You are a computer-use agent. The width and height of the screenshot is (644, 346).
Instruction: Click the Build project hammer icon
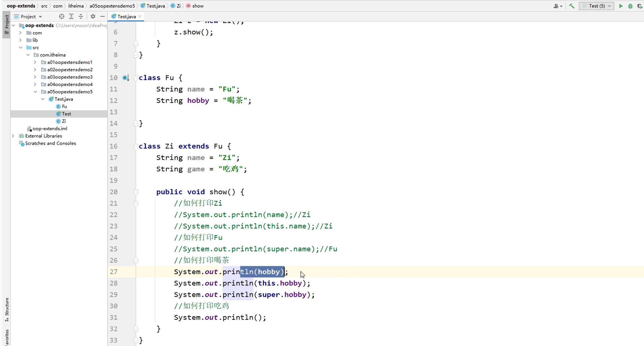(x=571, y=6)
